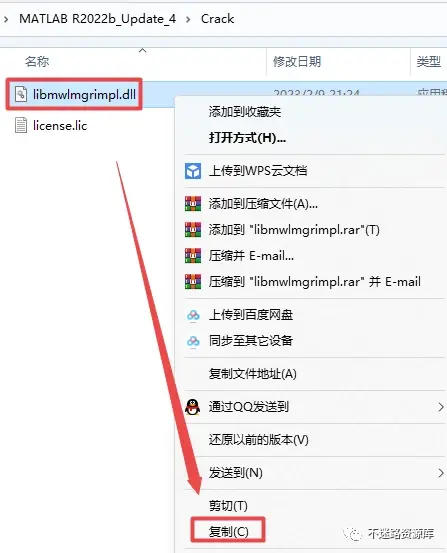Screen dimensions: 447x553
Task: Expand the 发送到(N) submenu arrow
Action: click(441, 473)
